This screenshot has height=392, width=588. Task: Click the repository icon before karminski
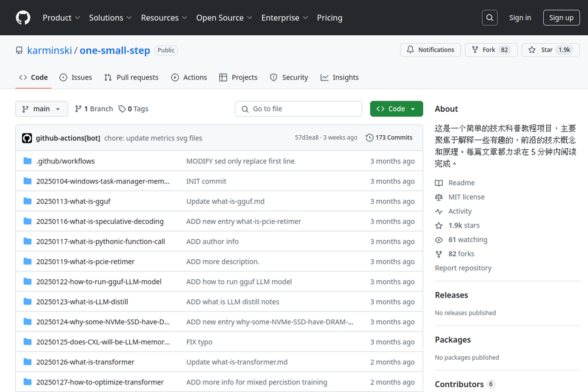tap(19, 50)
